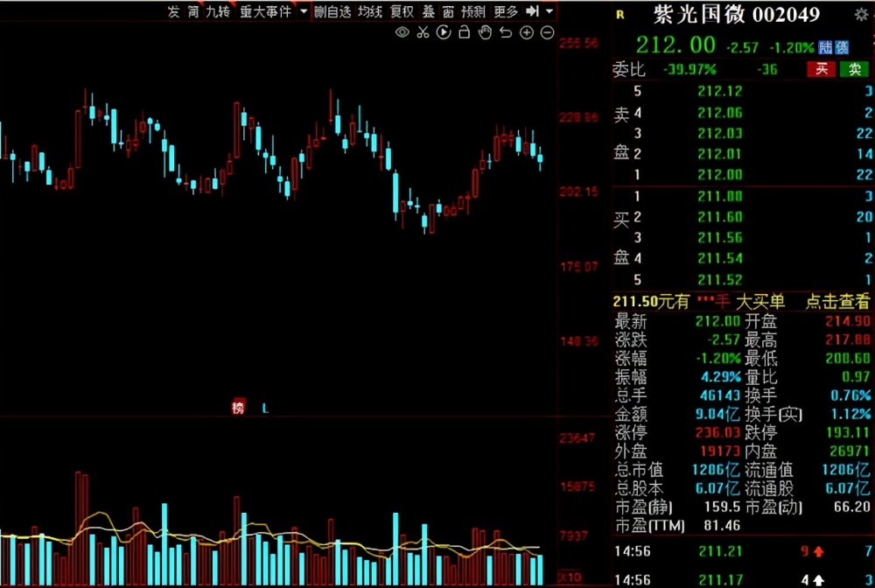Click the rightmost candlestick on price chart
The width and height of the screenshot is (875, 588).
point(540,159)
